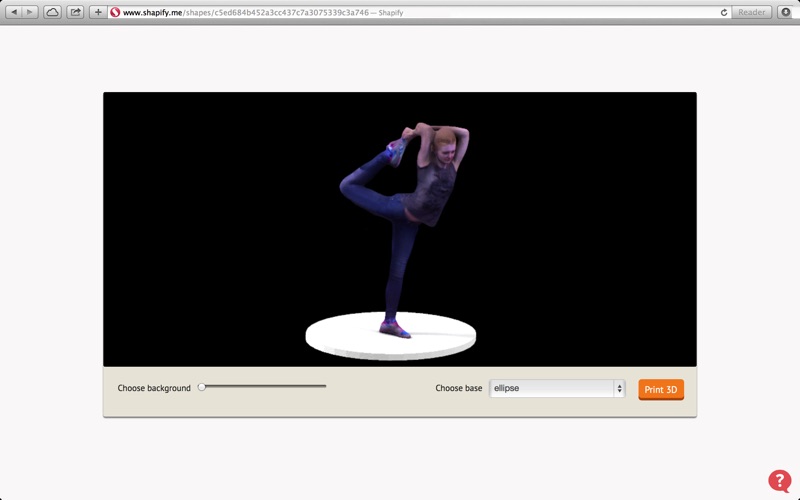Go back with Safari's back arrow
The image size is (800, 500).
pos(14,12)
